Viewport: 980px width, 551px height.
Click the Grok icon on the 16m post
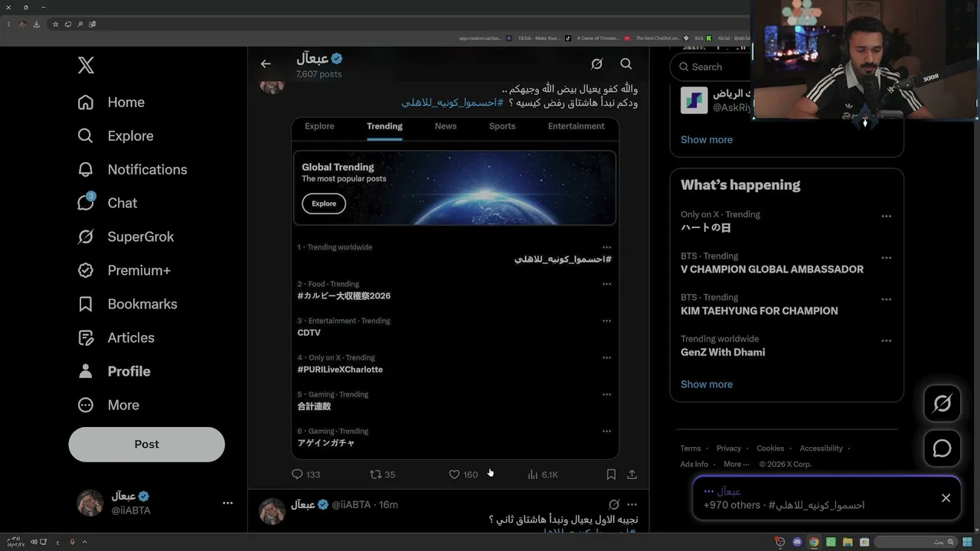(613, 505)
